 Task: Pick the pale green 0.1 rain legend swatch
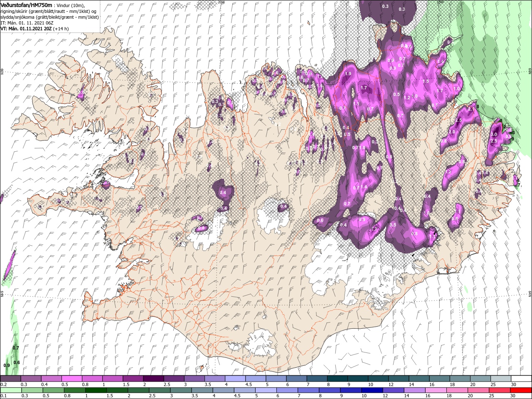(10, 390)
